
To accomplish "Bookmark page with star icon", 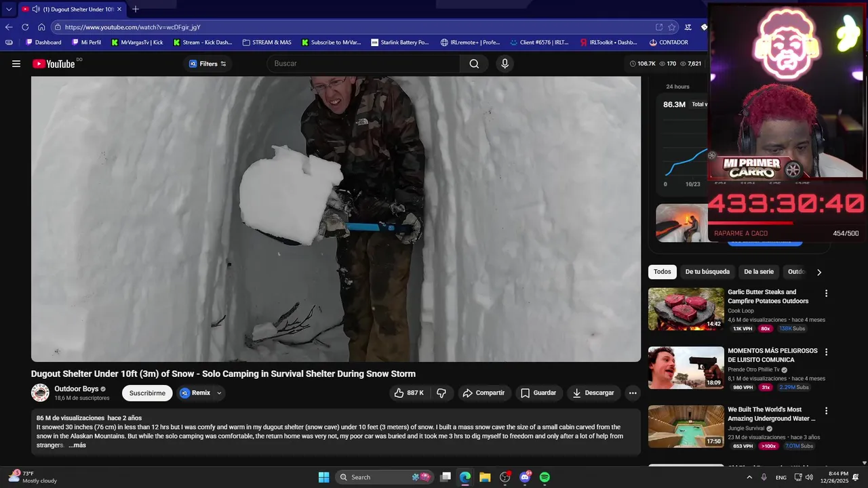I will 671,27.
